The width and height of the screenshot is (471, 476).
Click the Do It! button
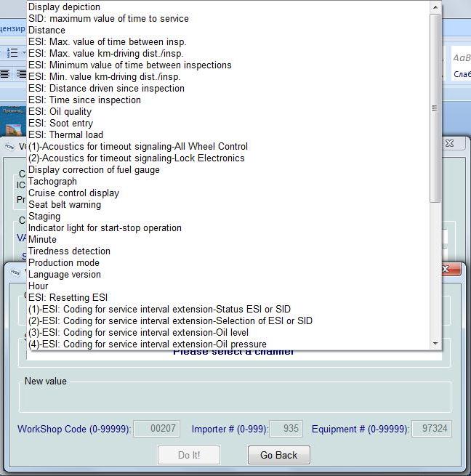point(188,456)
